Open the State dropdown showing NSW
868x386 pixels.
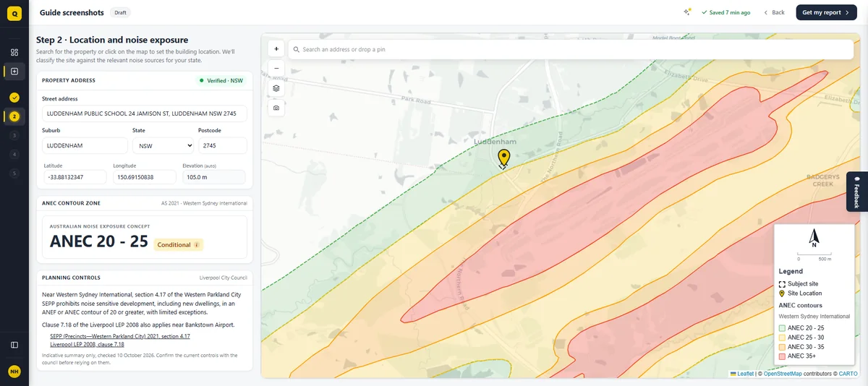tap(163, 145)
